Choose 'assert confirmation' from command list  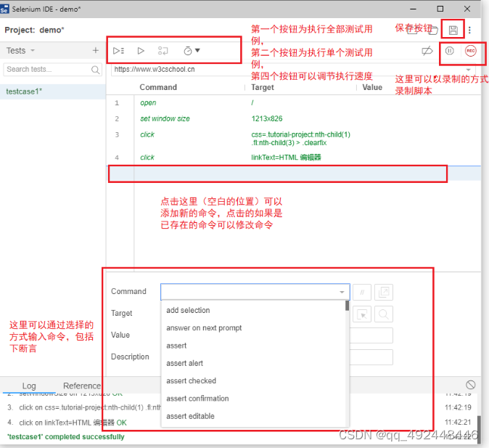pos(253,399)
